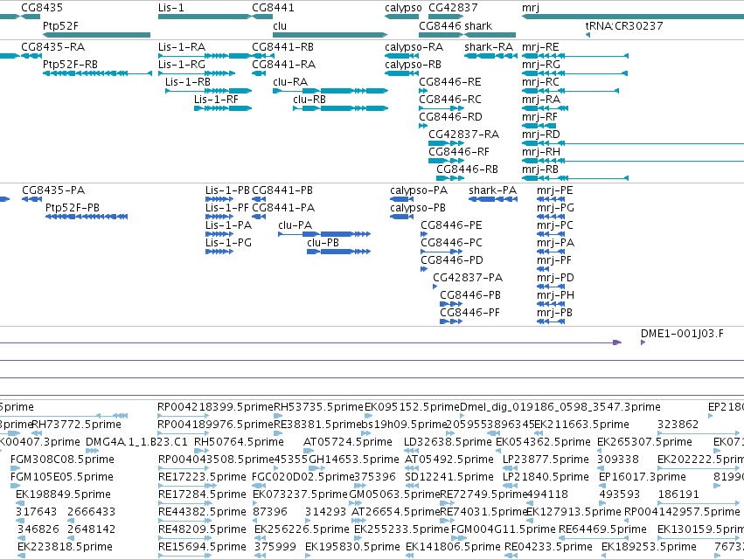Image resolution: width=744 pixels, height=560 pixels.
Task: Select protein clu-PA
Action: click(x=324, y=234)
